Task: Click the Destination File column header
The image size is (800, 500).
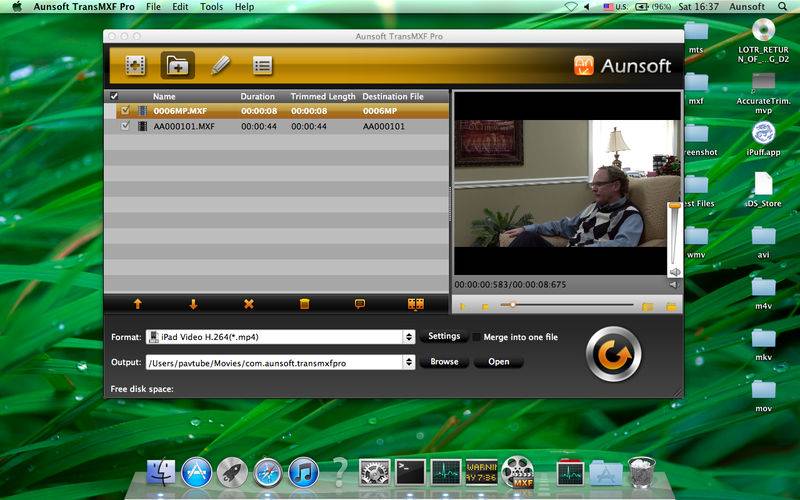Action: (x=393, y=96)
